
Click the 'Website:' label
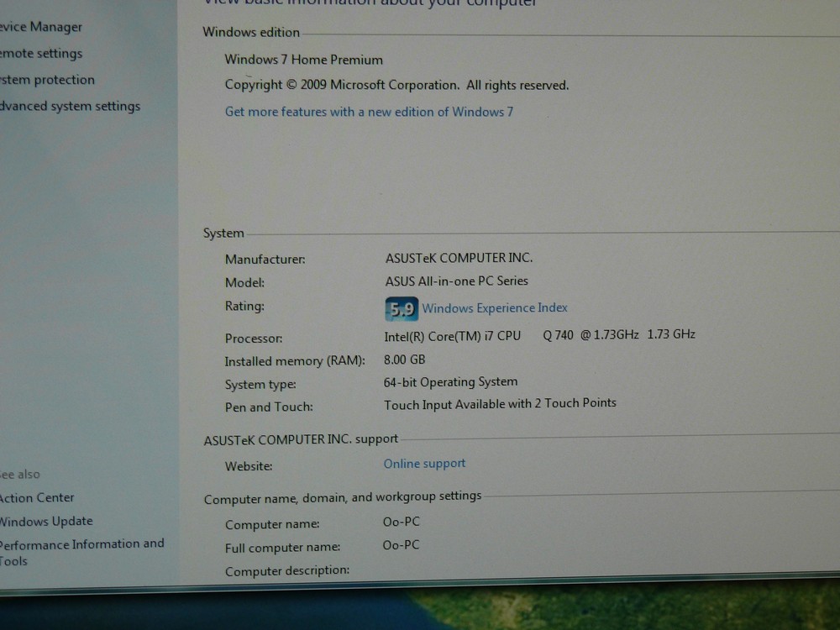click(249, 466)
